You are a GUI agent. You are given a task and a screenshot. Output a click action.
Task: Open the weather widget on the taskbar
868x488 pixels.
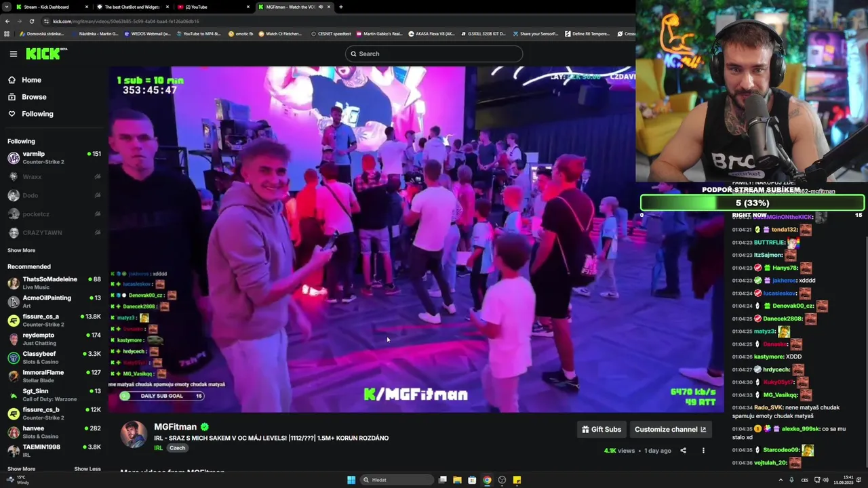click(18, 480)
